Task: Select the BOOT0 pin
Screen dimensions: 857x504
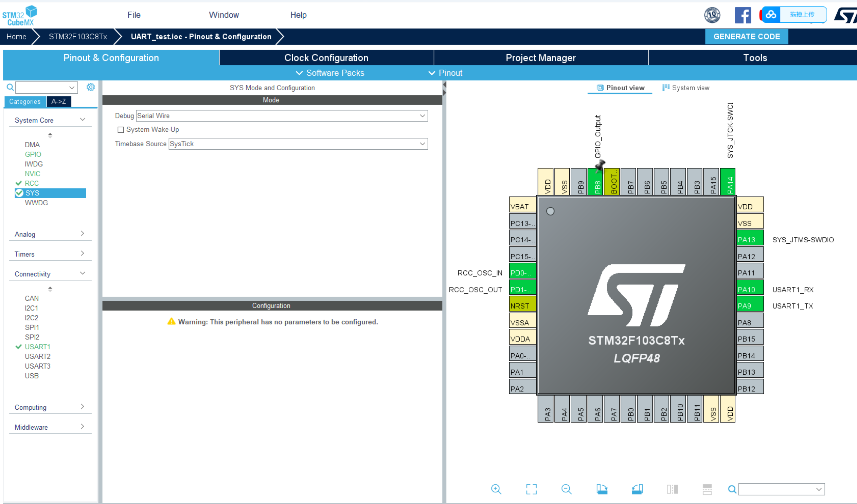Action: [611, 182]
